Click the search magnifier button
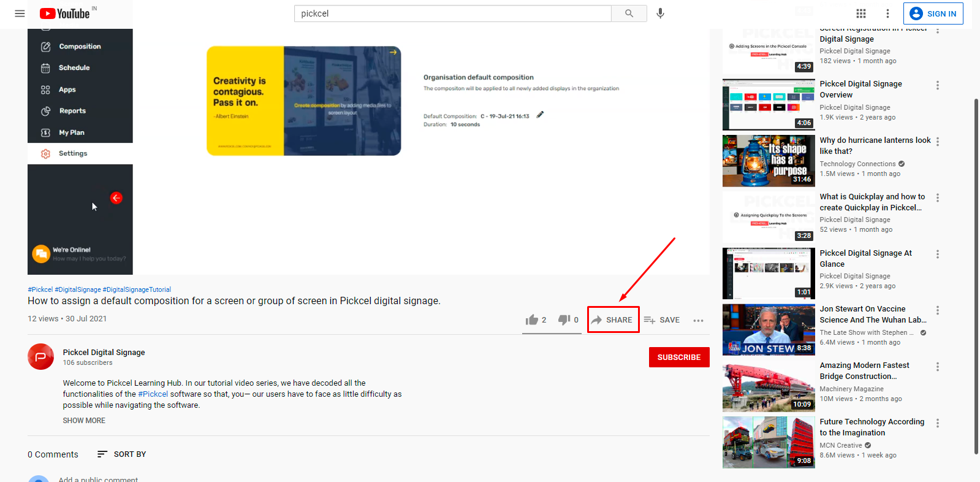 click(x=629, y=13)
